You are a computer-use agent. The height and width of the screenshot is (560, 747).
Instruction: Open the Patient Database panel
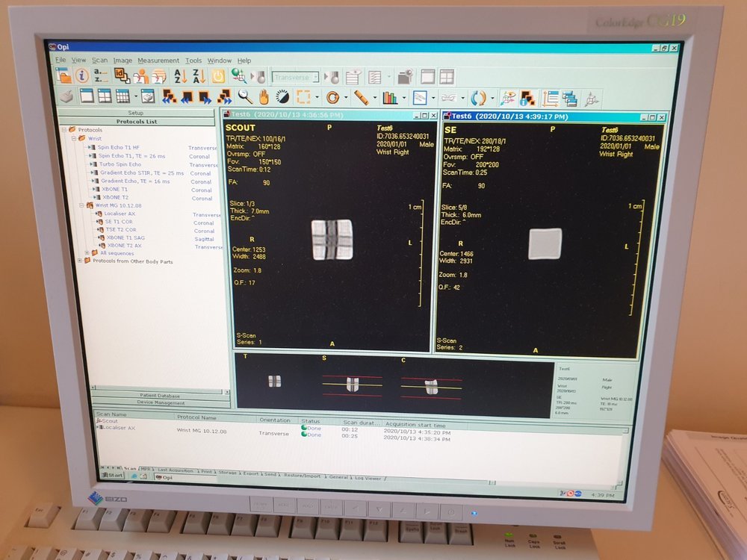[x=160, y=396]
